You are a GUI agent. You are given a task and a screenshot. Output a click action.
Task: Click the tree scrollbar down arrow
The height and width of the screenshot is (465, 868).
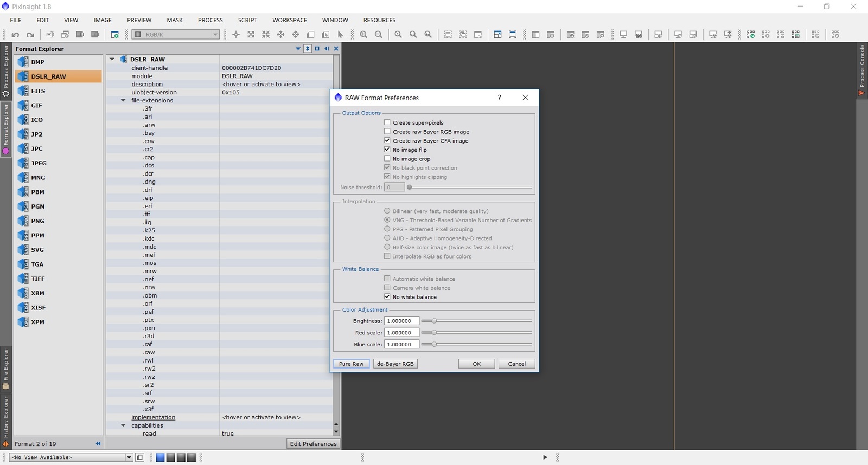336,432
